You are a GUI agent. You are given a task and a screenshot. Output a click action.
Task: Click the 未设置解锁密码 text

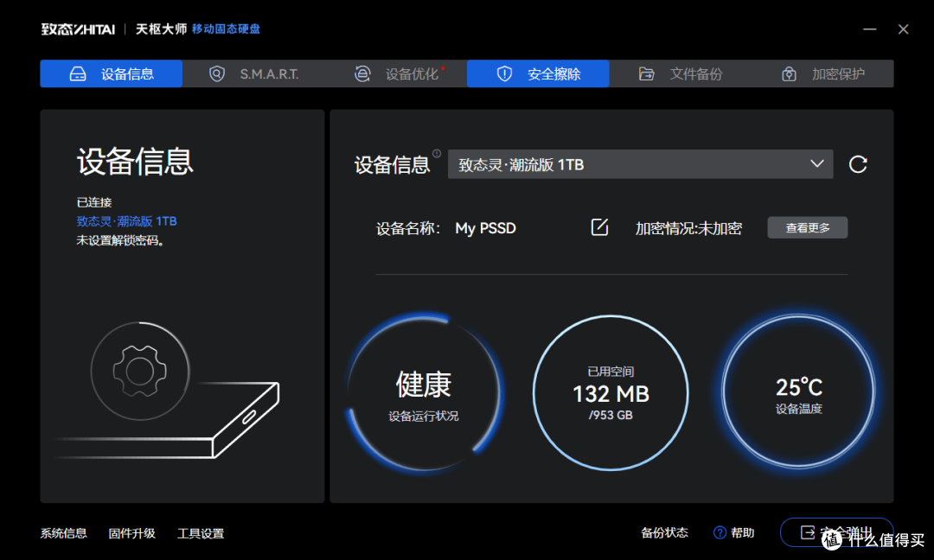click(120, 240)
